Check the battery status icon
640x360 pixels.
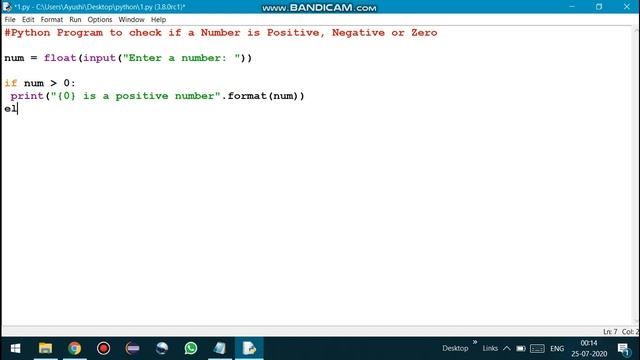coord(521,349)
